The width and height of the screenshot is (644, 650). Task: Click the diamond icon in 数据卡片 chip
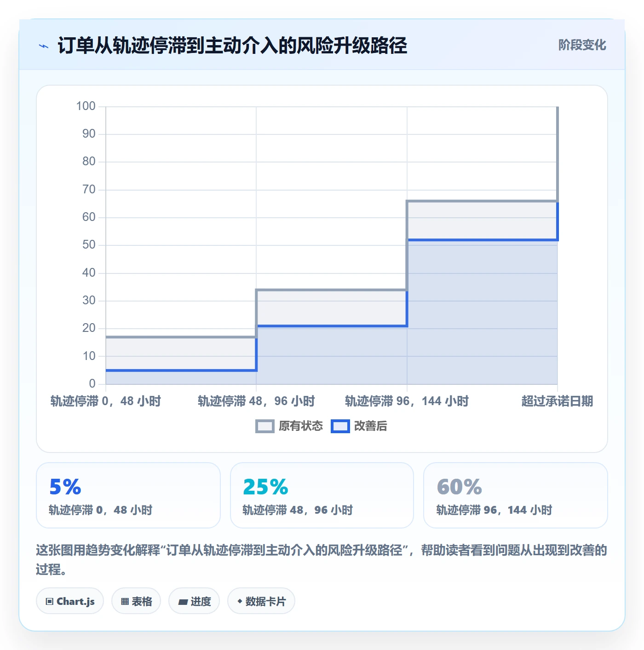pyautogui.click(x=240, y=601)
